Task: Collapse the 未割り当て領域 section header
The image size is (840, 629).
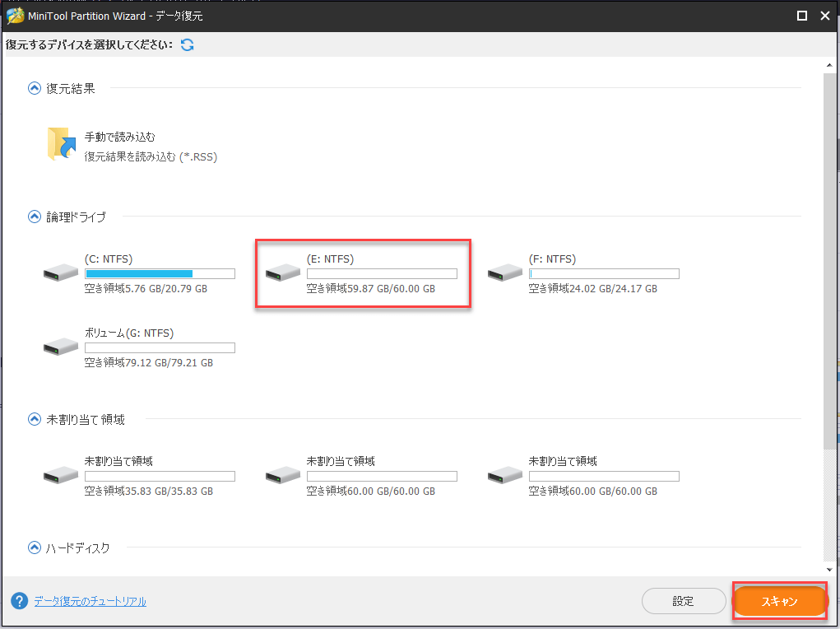Action: pyautogui.click(x=34, y=418)
